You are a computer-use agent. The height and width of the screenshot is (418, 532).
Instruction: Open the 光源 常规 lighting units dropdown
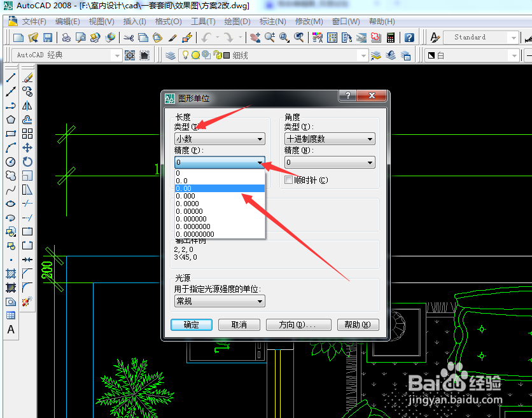click(220, 301)
